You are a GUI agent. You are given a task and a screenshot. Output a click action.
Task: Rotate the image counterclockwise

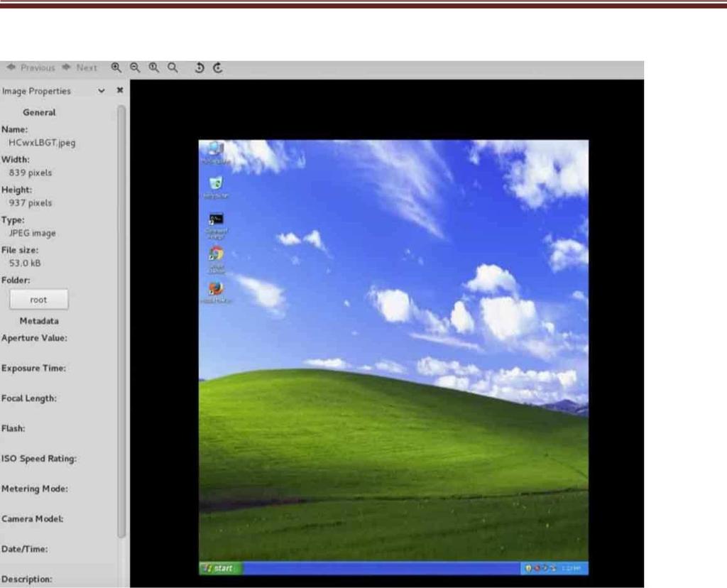pyautogui.click(x=199, y=67)
